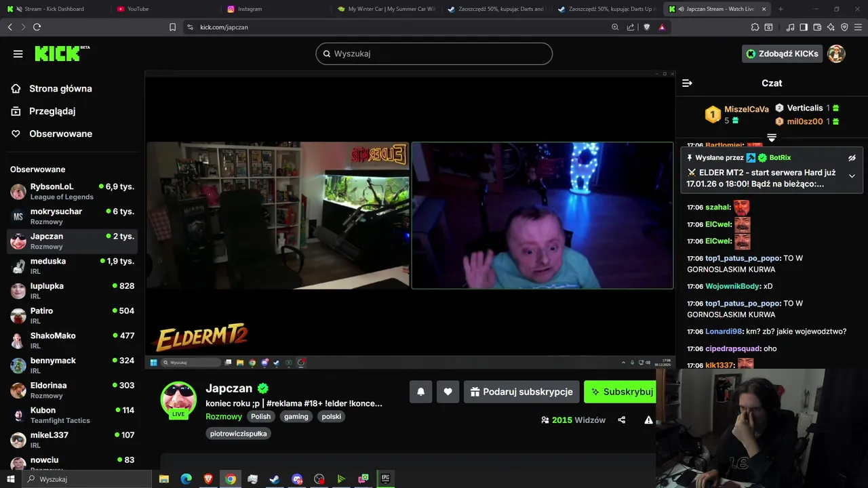Open Brave Rewards triangle icon
Image resolution: width=868 pixels, height=488 pixels.
click(662, 27)
